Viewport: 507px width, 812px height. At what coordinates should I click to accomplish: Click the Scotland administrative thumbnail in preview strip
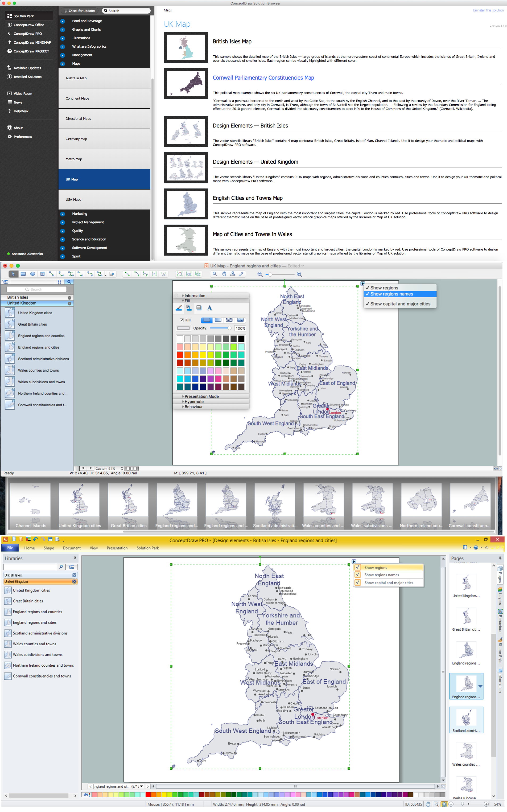tap(275, 506)
